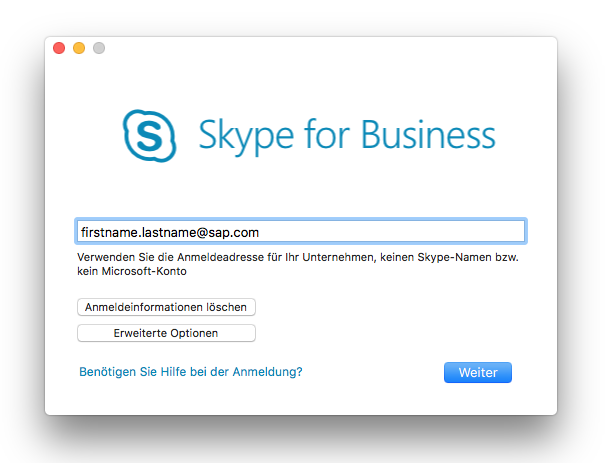Click the word "for" in the heading

tap(327, 134)
